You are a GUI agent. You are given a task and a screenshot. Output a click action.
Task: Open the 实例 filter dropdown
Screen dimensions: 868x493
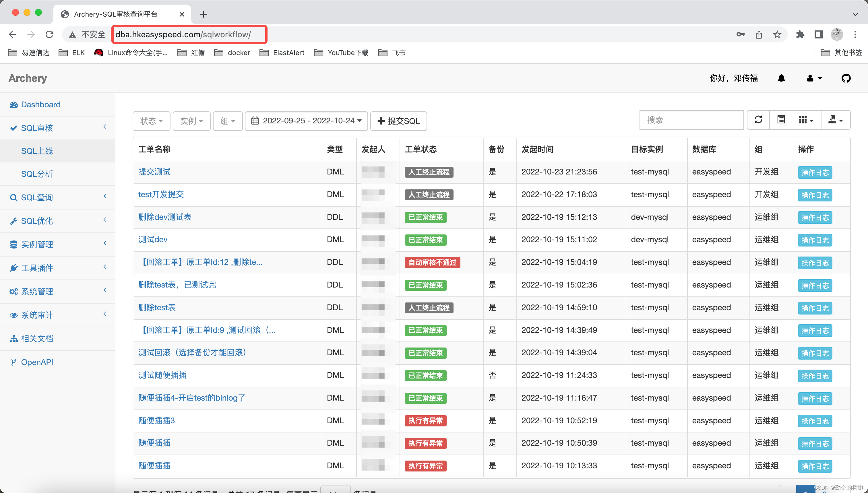191,121
